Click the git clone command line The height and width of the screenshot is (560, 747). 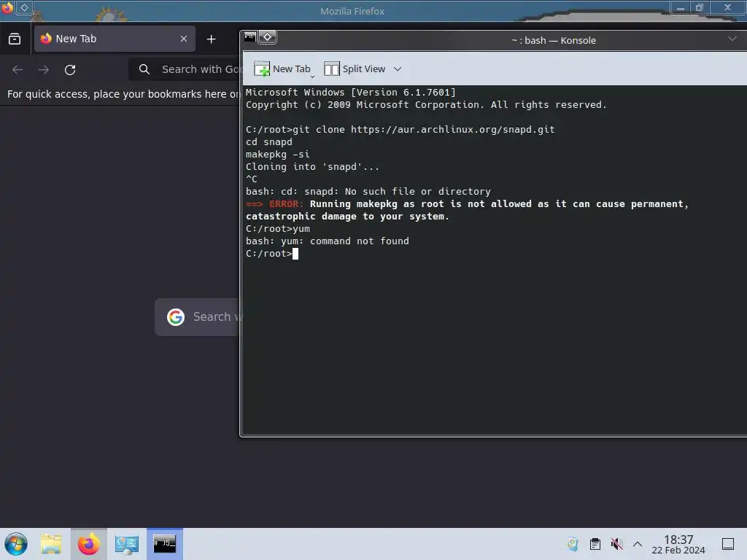pos(400,130)
